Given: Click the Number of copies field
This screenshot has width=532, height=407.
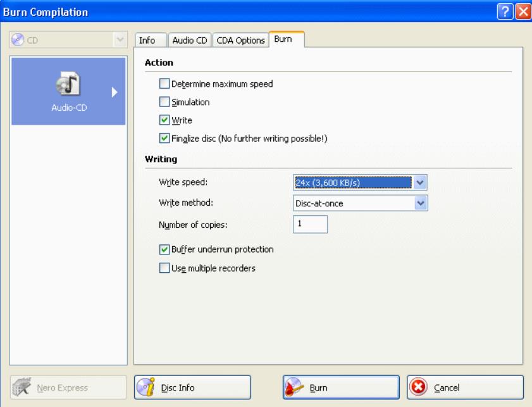Looking at the screenshot, I should [x=310, y=224].
